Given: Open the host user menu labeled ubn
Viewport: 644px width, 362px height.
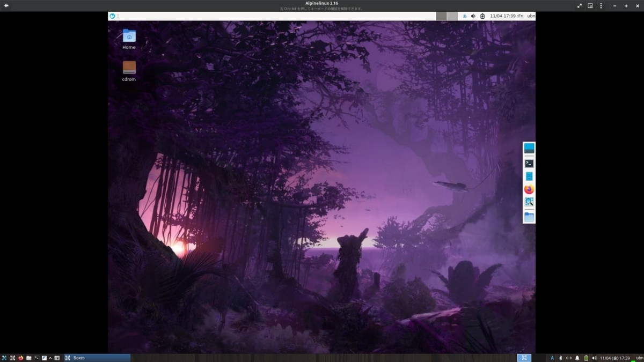Looking at the screenshot, I should [x=639, y=358].
